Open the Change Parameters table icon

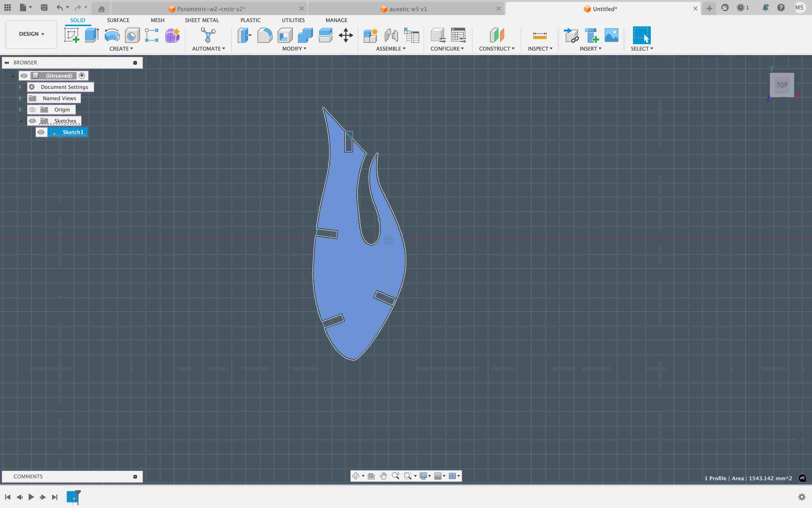(458, 35)
